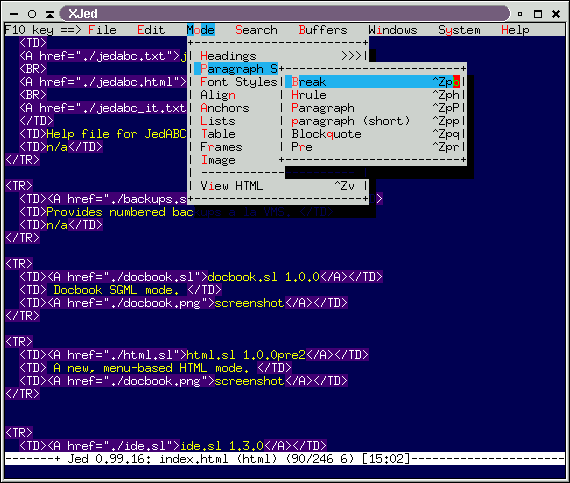Image resolution: width=570 pixels, height=483 pixels.
Task: Open the File menu
Action: tap(102, 30)
